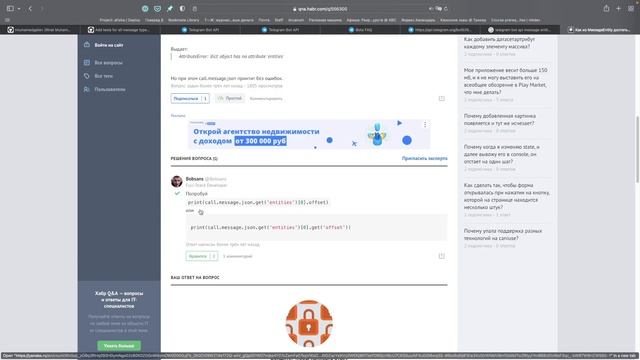Click the ad's blue play triangle icon

[400, 123]
